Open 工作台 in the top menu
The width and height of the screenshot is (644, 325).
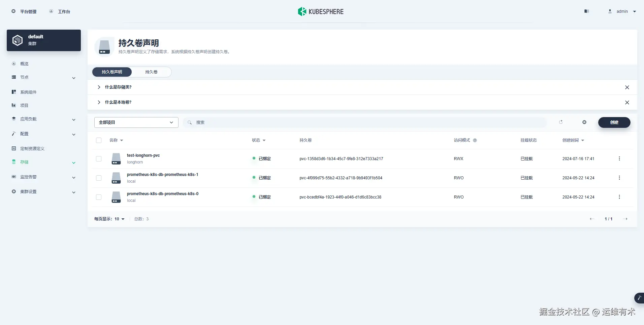(64, 11)
